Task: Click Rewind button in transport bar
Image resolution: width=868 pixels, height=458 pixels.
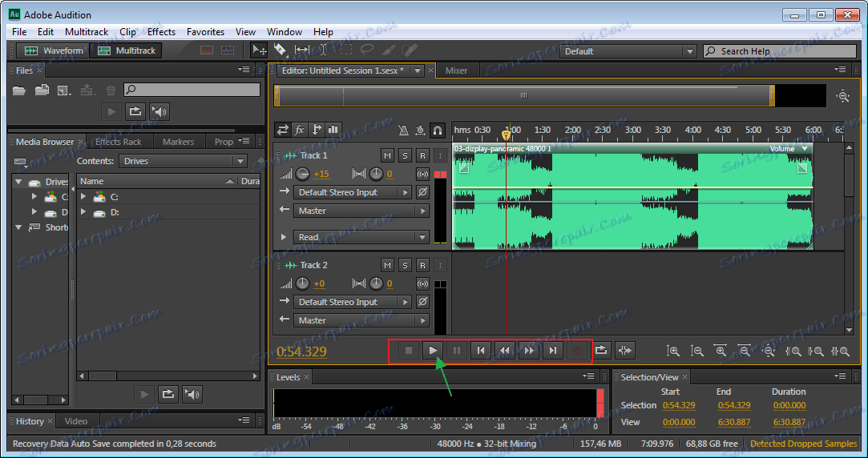Action: coord(504,350)
